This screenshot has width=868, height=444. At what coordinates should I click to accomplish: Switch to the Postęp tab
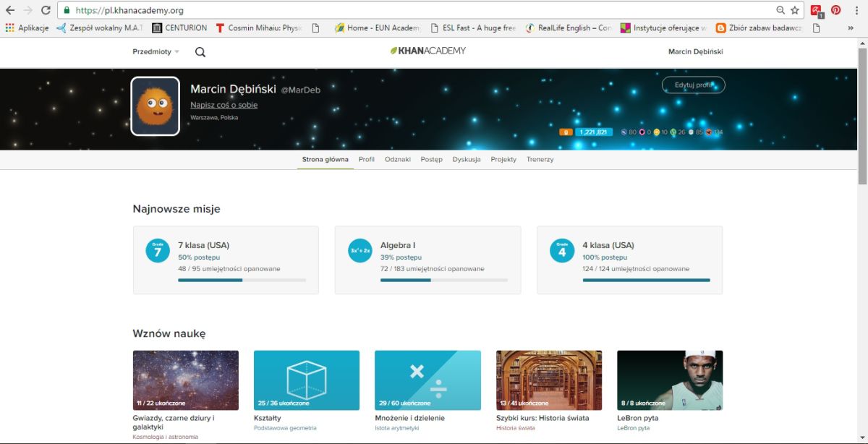431,159
